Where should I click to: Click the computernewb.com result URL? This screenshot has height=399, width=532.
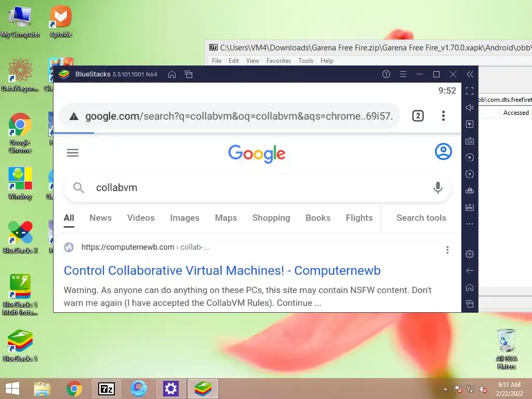click(145, 247)
